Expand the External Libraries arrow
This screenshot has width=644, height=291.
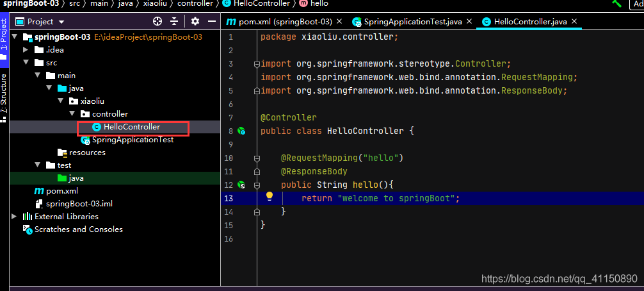point(14,217)
